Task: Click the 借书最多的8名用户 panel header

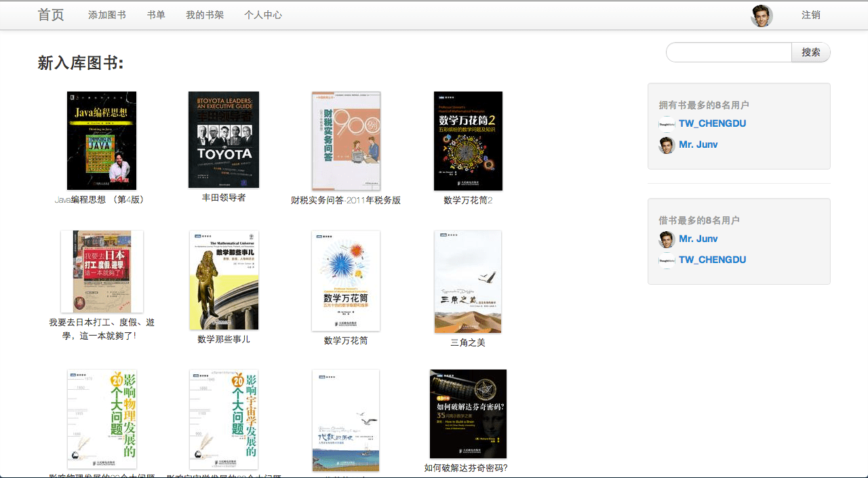Action: [698, 220]
